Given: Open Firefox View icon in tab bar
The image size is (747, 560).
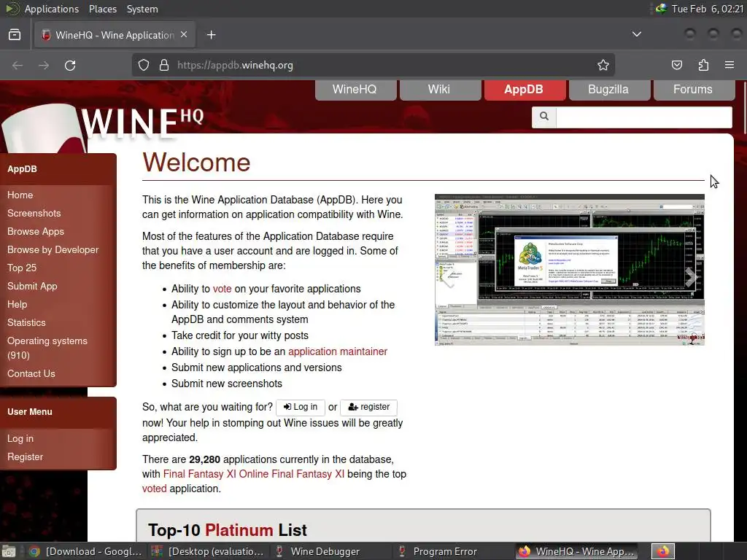Looking at the screenshot, I should pyautogui.click(x=15, y=35).
